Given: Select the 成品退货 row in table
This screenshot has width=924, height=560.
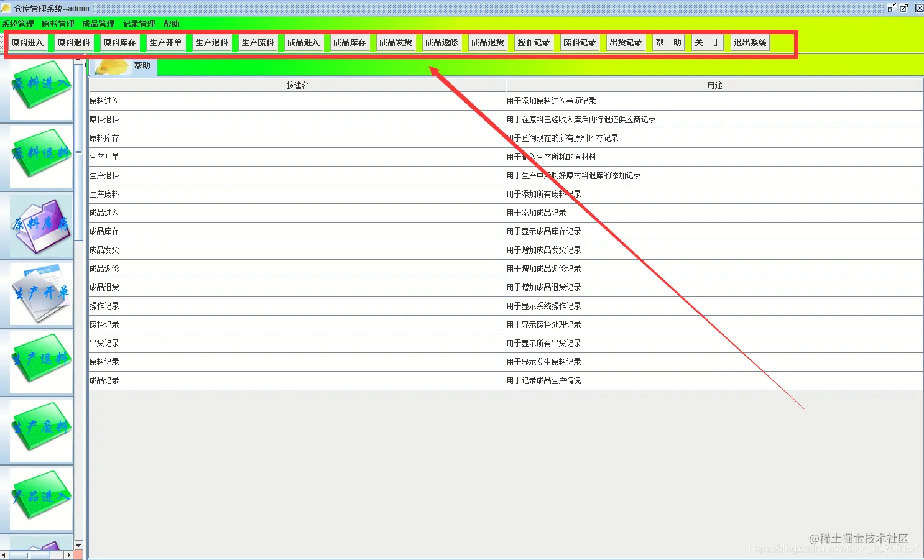Looking at the screenshot, I should point(506,287).
